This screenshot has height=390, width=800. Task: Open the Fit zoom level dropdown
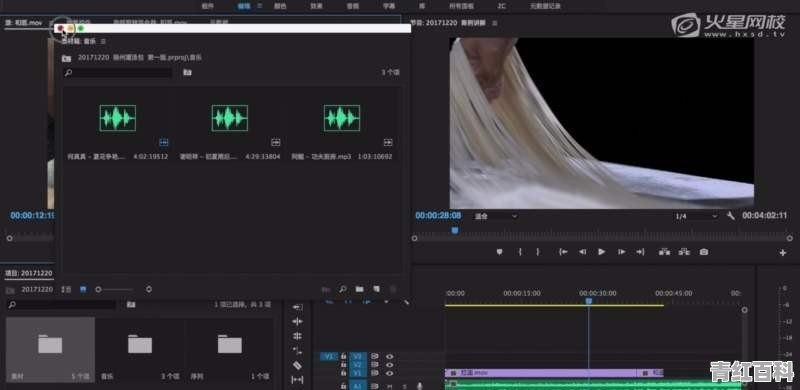(x=496, y=216)
